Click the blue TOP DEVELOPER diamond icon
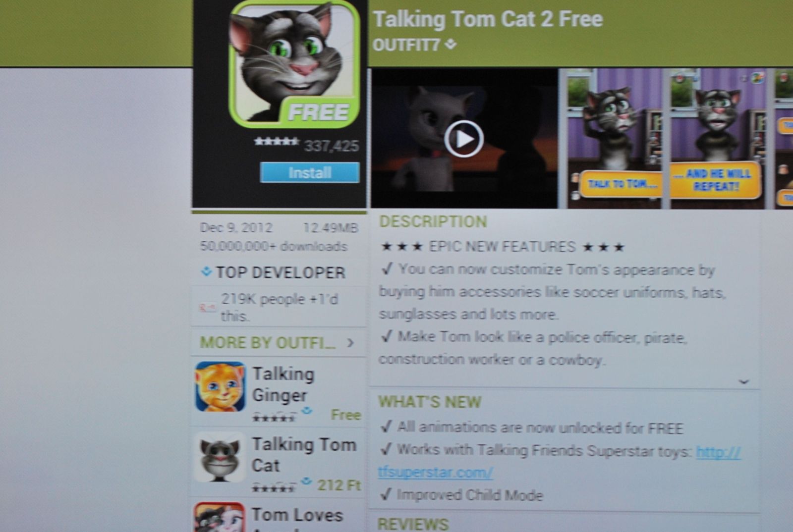The width and height of the screenshot is (793, 532). pyautogui.click(x=206, y=271)
